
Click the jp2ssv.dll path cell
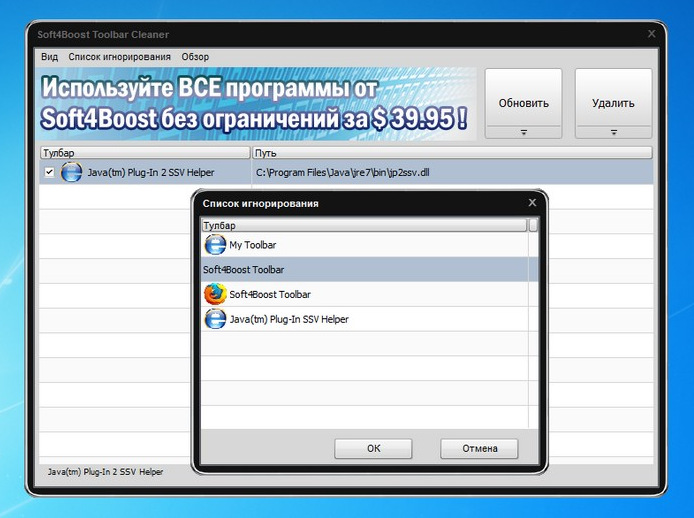tap(453, 172)
